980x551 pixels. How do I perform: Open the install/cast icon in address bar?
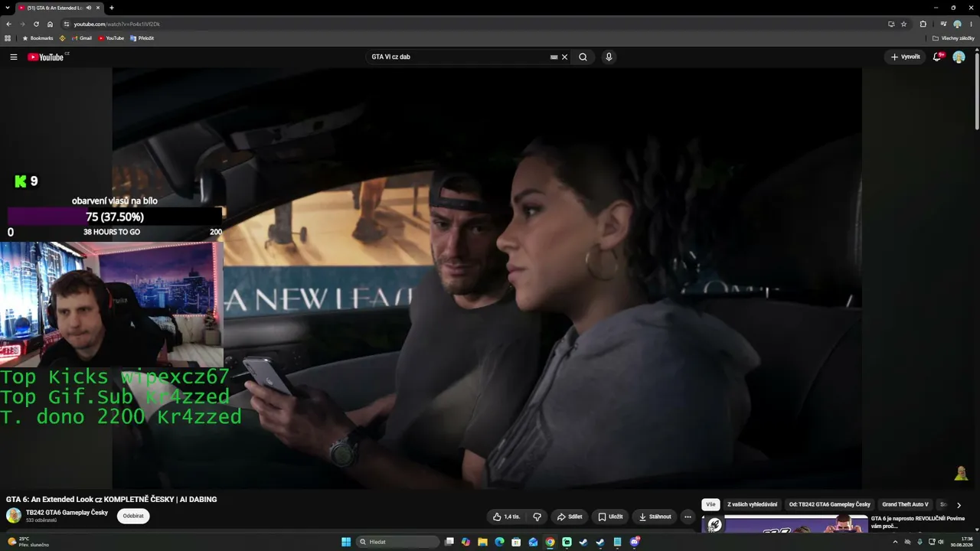(891, 24)
